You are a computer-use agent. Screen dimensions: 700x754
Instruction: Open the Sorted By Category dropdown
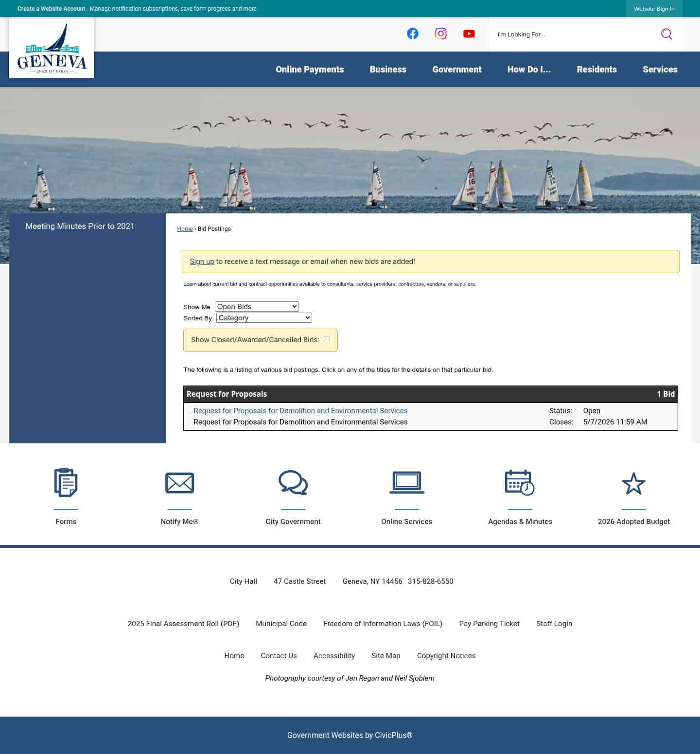(263, 317)
